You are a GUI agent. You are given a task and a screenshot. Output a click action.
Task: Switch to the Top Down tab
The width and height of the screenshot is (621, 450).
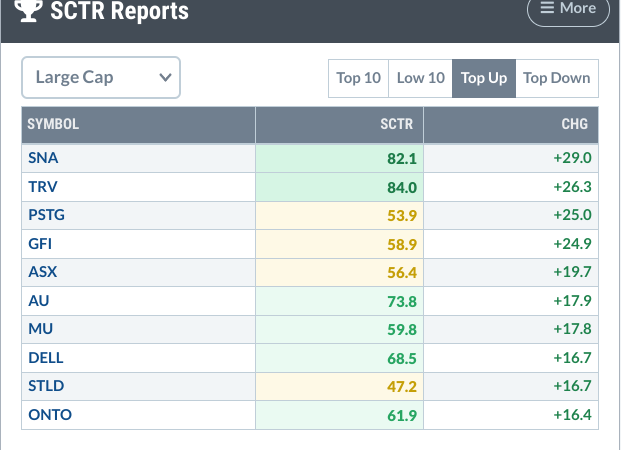tap(557, 78)
